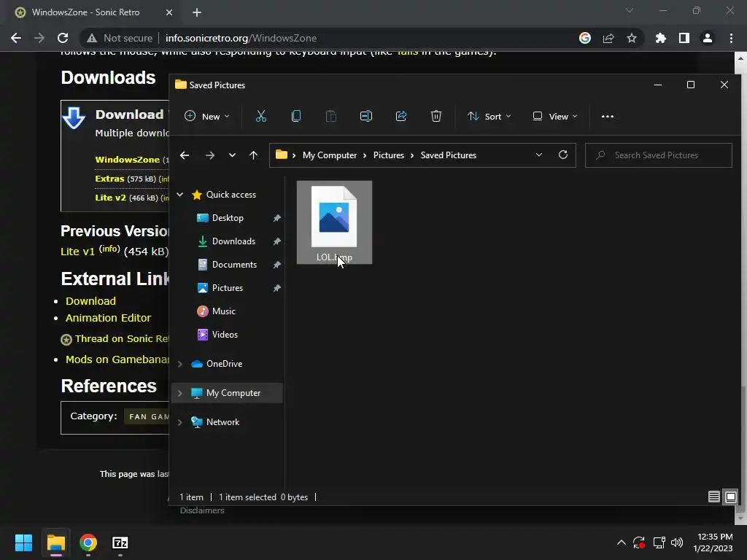This screenshot has width=747, height=560.
Task: Click the Lite v2 download link
Action: point(111,197)
